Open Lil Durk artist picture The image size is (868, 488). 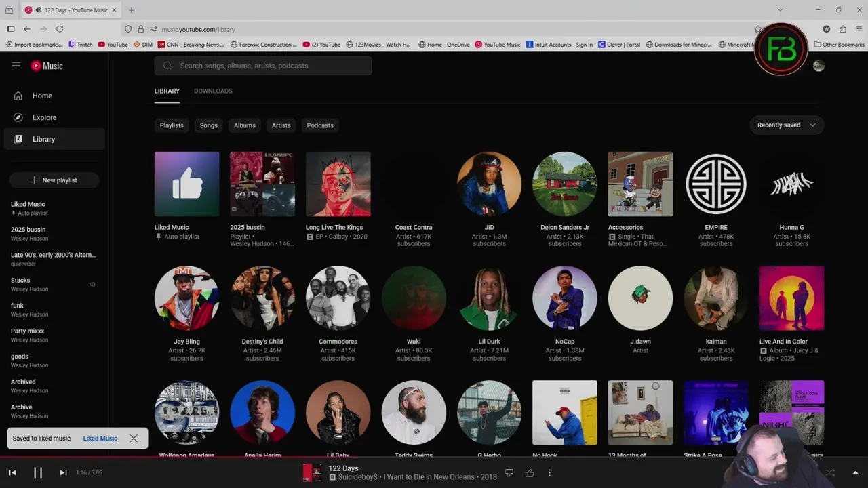[x=489, y=298]
